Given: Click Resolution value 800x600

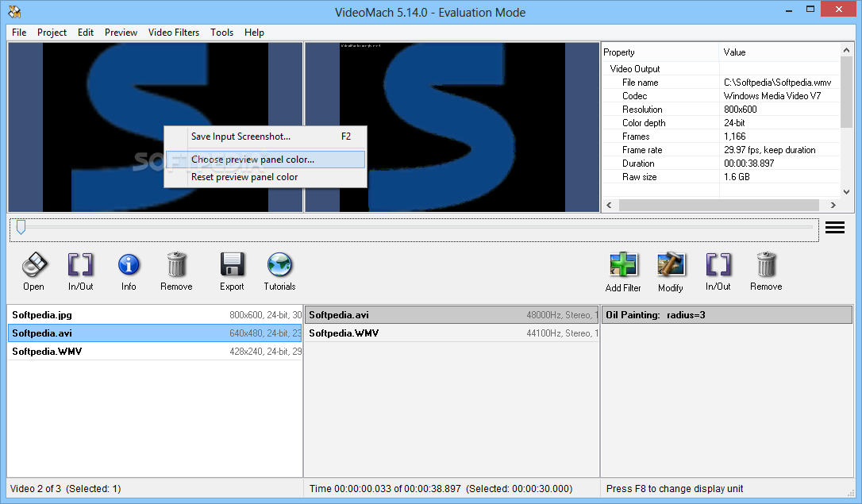Looking at the screenshot, I should (741, 110).
